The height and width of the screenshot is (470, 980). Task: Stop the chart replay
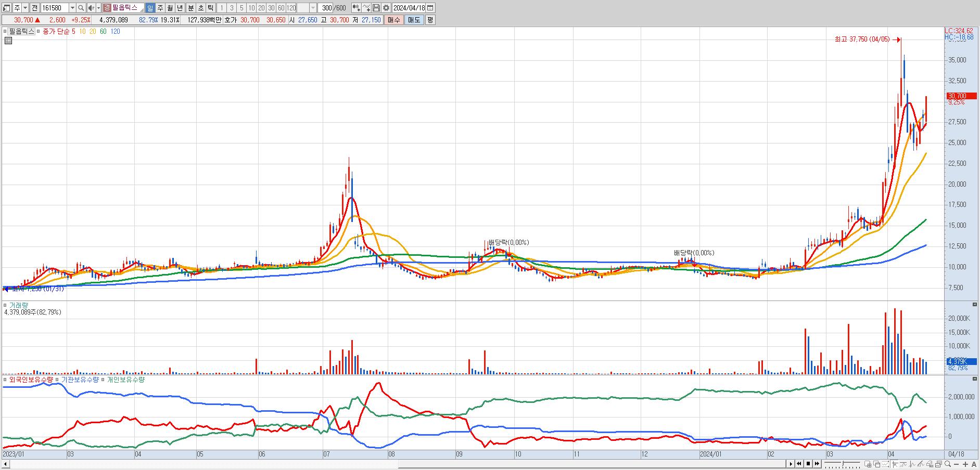click(x=808, y=464)
